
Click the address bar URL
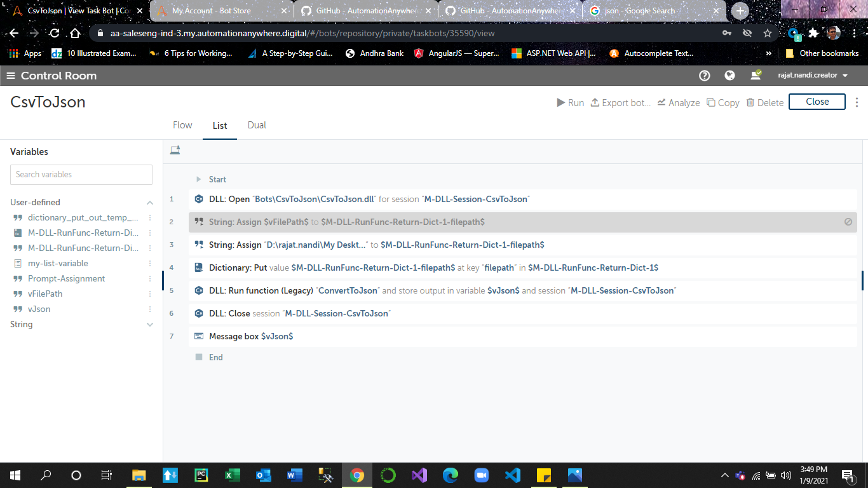(302, 33)
